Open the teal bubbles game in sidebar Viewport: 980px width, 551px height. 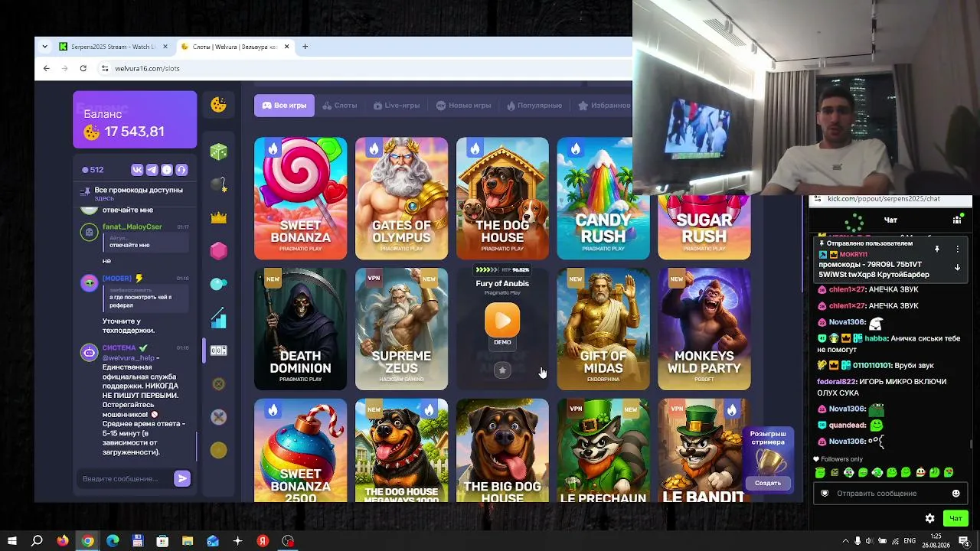coord(219,284)
